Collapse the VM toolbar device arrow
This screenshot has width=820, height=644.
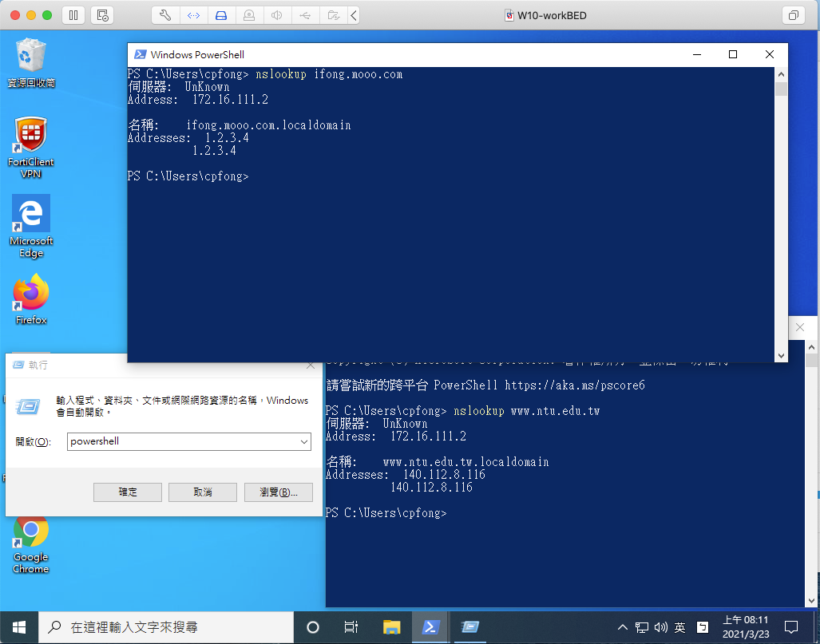point(354,15)
